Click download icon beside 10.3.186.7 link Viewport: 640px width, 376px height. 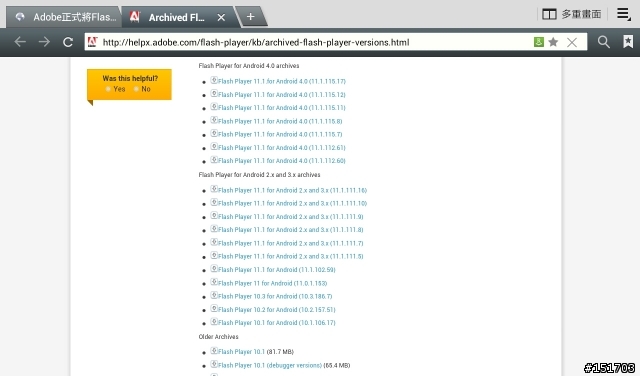pyautogui.click(x=214, y=295)
